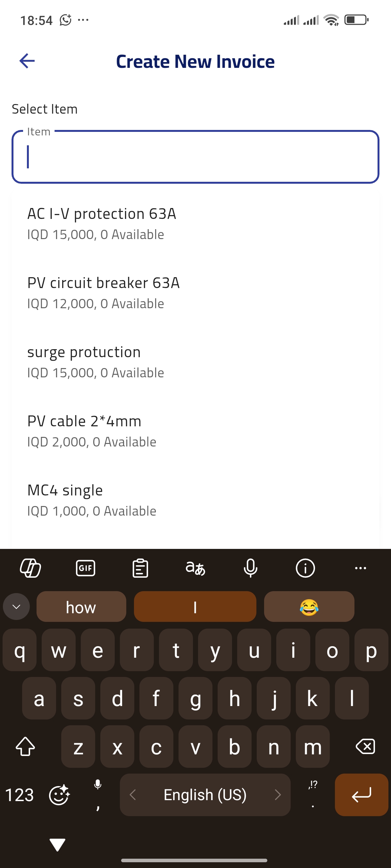Focus the Item text field

(x=195, y=157)
